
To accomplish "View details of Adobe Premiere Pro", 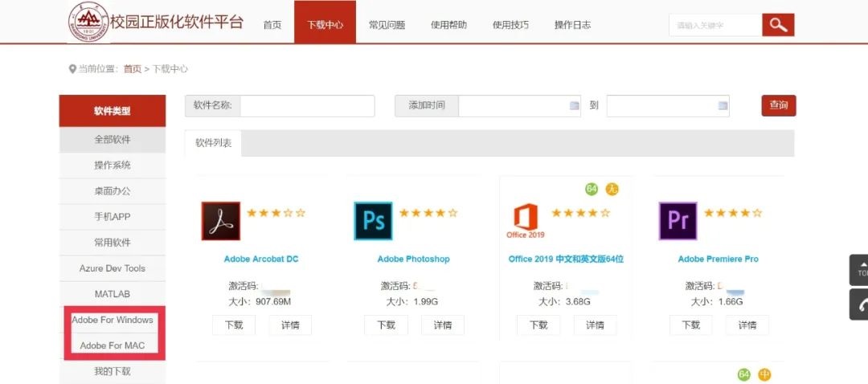I will (x=747, y=325).
